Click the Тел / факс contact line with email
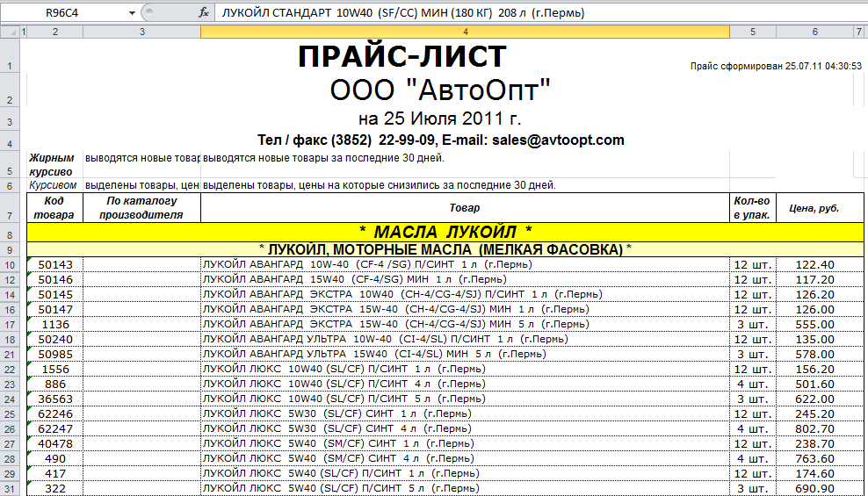868x496 pixels. tap(441, 140)
